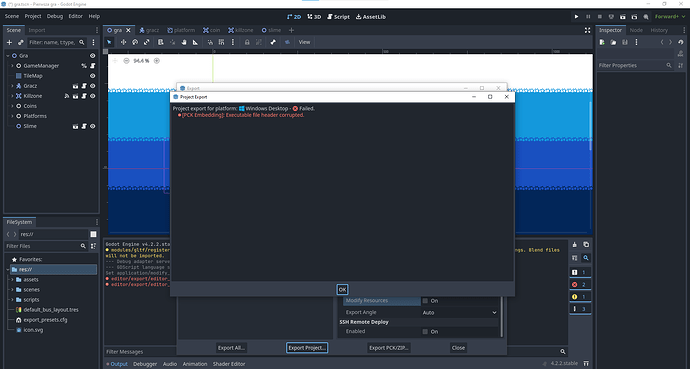Switch to the killzone scene tab

pyautogui.click(x=240, y=30)
